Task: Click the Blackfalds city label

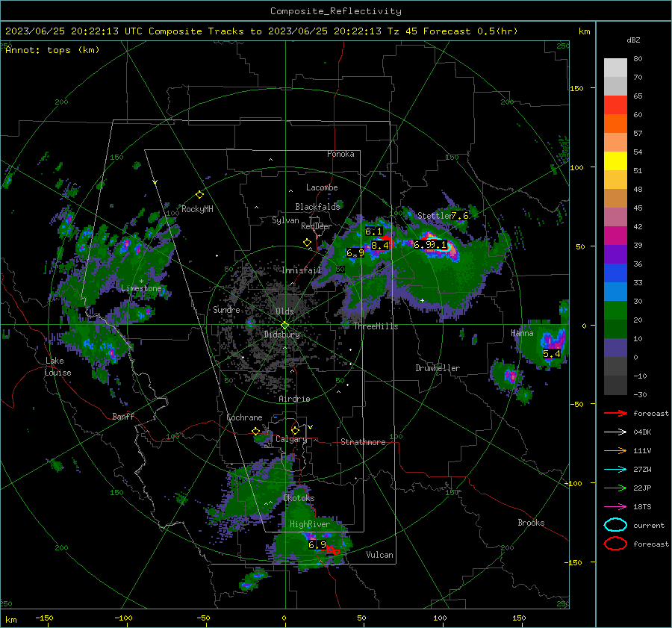Action: pos(317,207)
